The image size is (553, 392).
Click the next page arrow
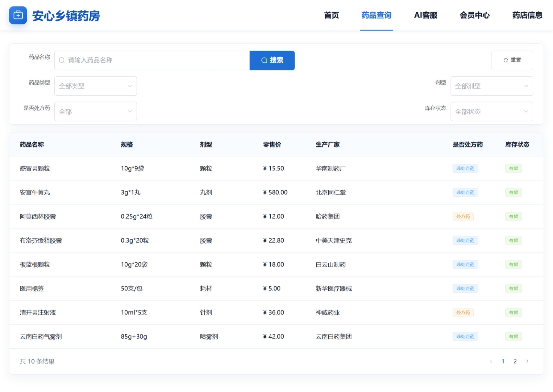tap(527, 361)
